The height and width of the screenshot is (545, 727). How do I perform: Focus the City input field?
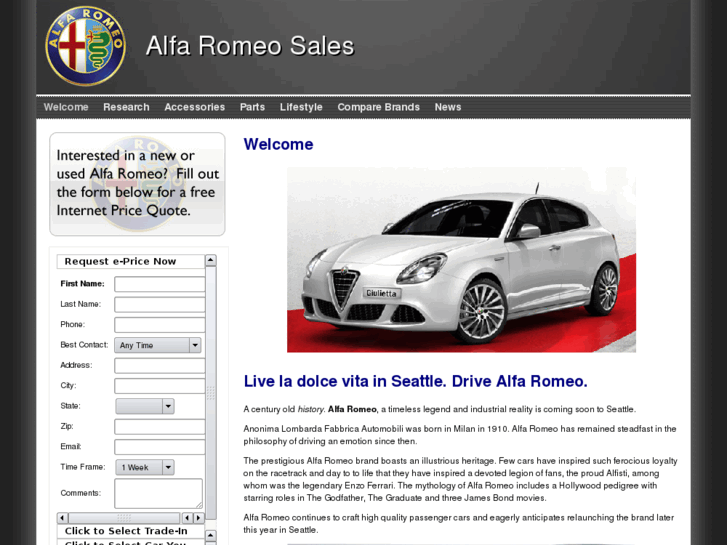tap(159, 386)
